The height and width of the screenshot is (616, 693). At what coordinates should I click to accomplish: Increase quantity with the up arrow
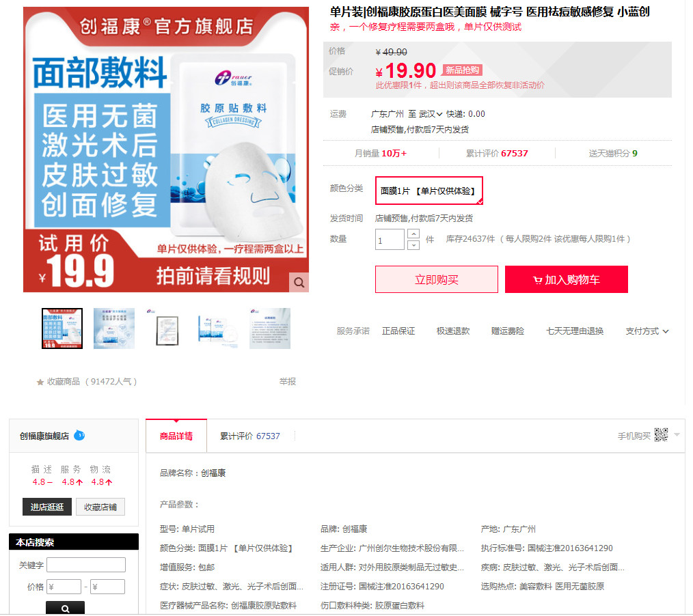pos(413,234)
